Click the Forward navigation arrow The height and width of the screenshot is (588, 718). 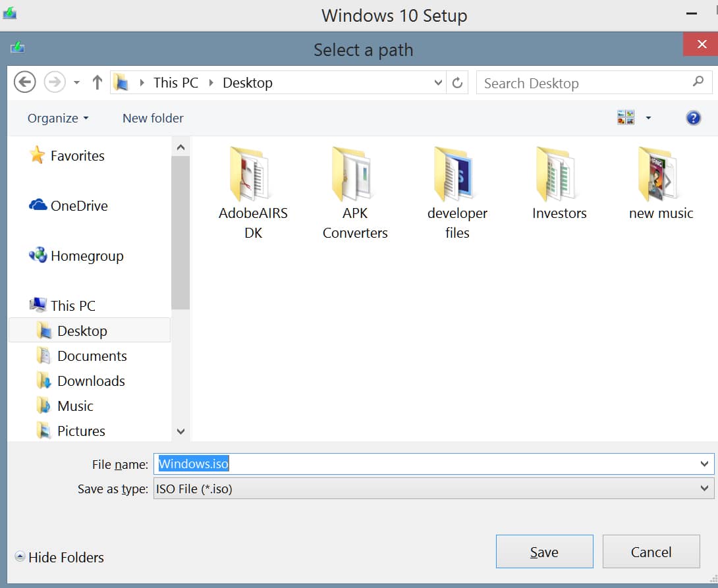[55, 82]
